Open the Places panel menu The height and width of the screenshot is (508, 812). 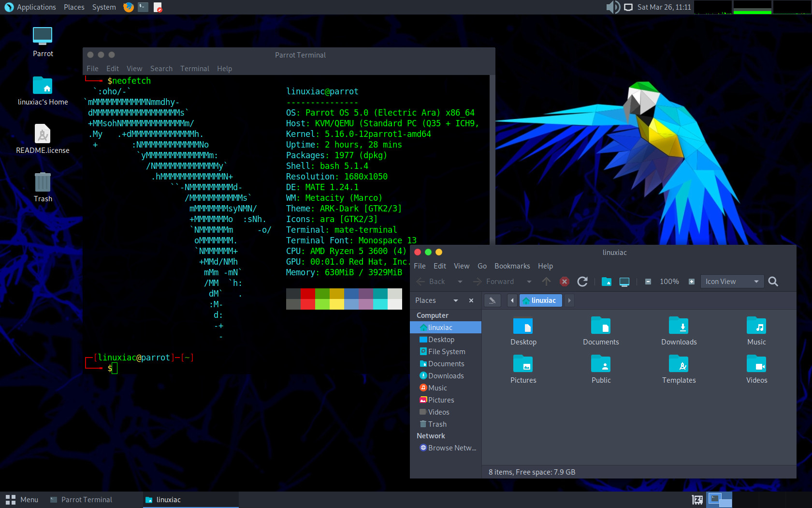point(74,7)
